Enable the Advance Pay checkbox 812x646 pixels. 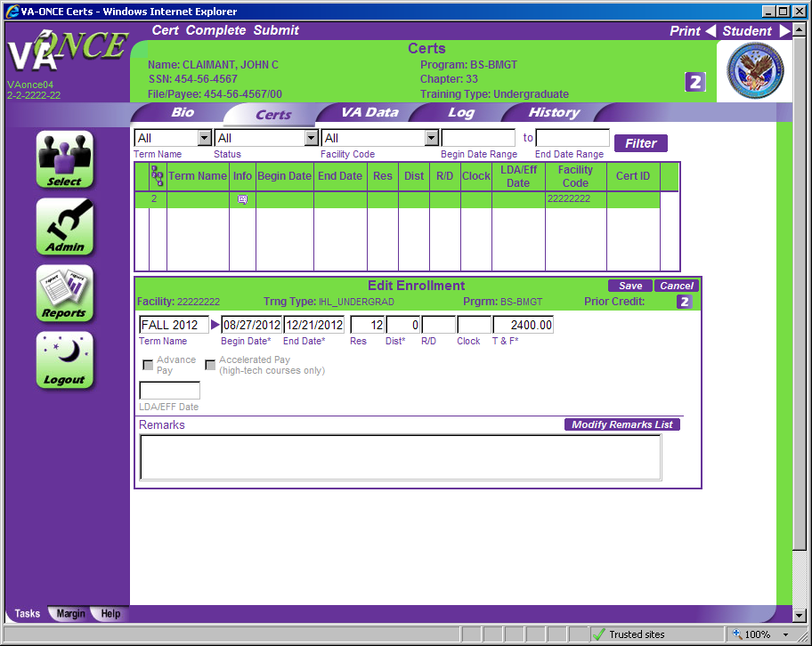(x=148, y=365)
